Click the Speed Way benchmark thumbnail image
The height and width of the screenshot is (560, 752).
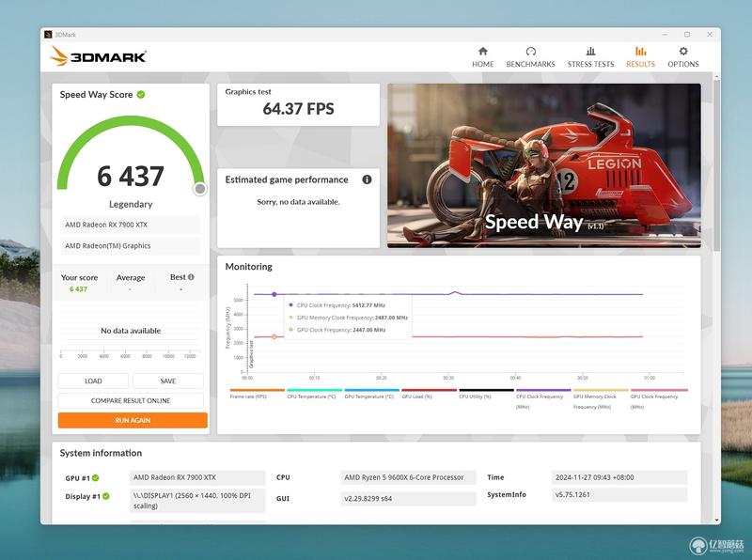(x=544, y=166)
